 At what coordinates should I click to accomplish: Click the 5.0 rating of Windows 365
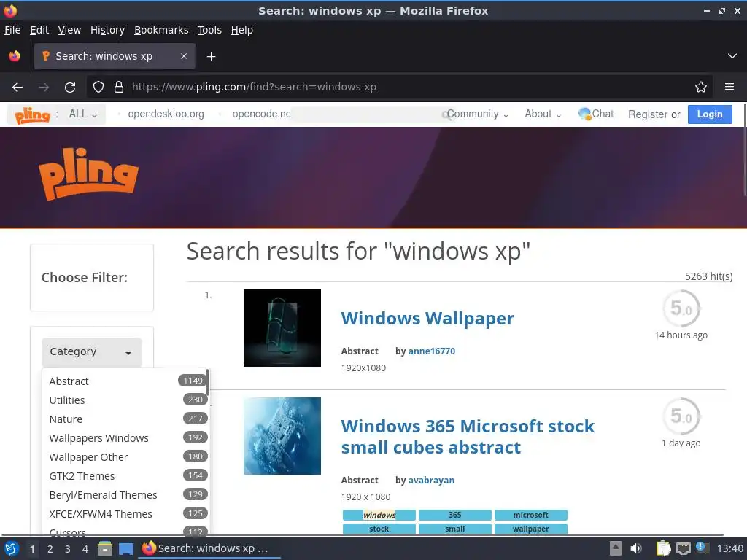pyautogui.click(x=681, y=416)
